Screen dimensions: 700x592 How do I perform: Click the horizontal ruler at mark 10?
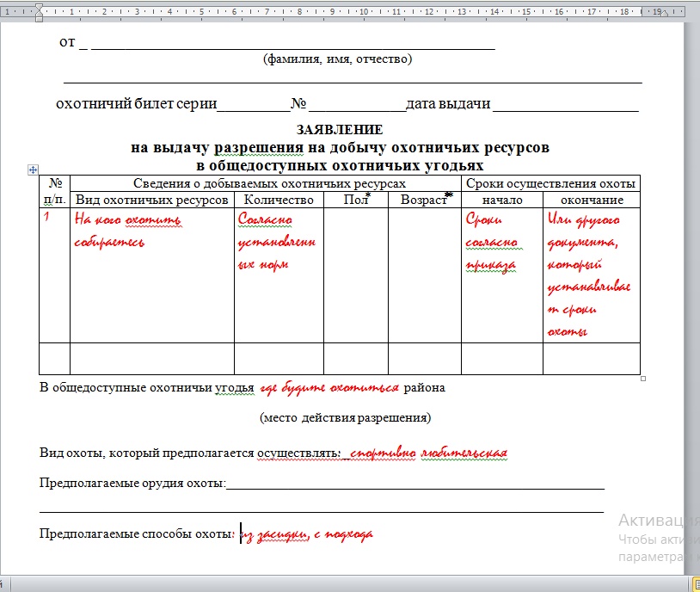[363, 12]
